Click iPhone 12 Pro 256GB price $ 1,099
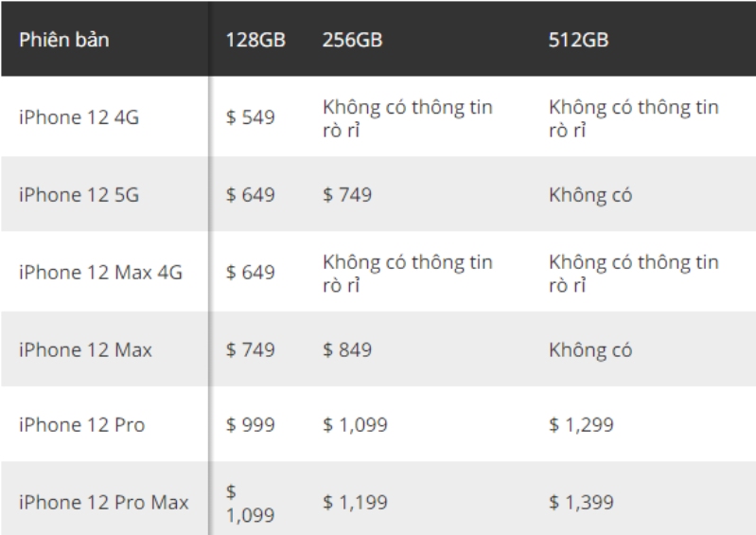Screen dimensions: 756x535 point(355,425)
